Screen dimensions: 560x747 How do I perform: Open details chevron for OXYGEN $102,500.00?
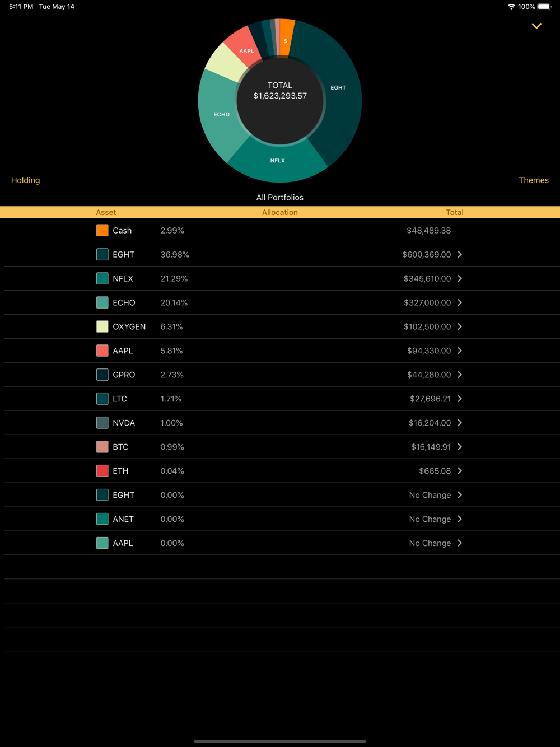(x=460, y=326)
